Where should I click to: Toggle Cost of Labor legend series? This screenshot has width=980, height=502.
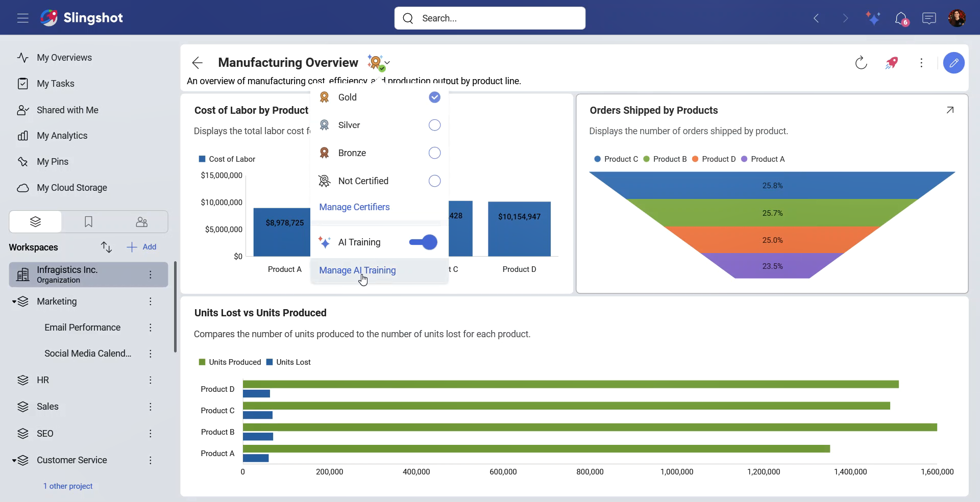[227, 159]
